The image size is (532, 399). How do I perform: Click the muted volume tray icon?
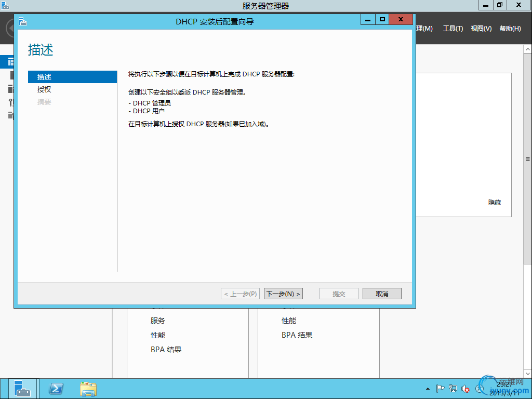pyautogui.click(x=465, y=389)
